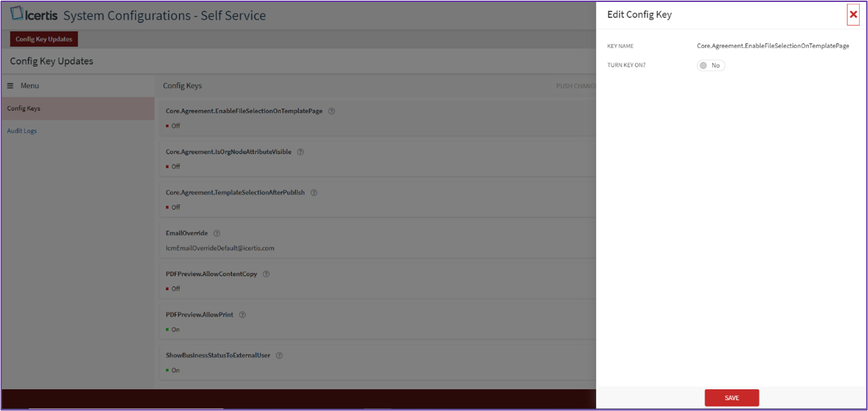
Task: Select Config Keys in the side menu
Action: click(x=24, y=109)
